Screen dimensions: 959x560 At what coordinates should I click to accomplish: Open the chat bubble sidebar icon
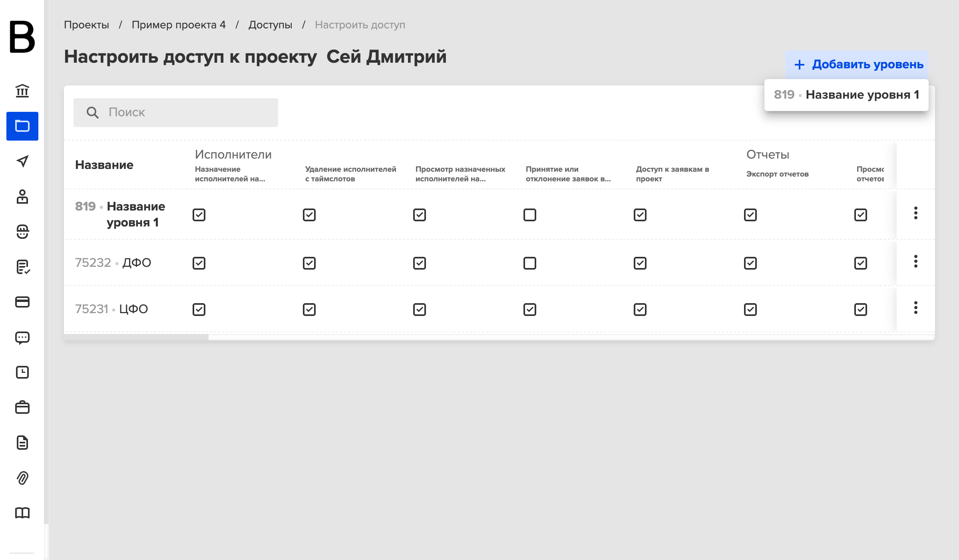pyautogui.click(x=22, y=338)
